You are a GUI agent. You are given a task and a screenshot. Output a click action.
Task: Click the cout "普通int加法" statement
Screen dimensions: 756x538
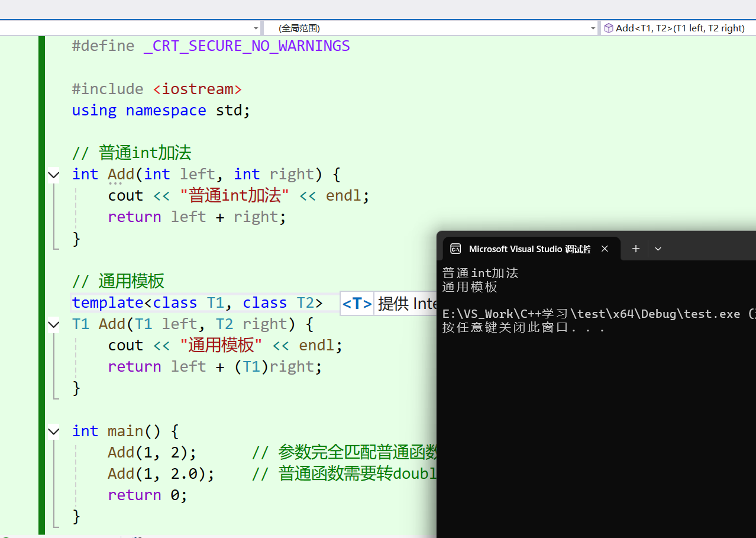pyautogui.click(x=238, y=195)
